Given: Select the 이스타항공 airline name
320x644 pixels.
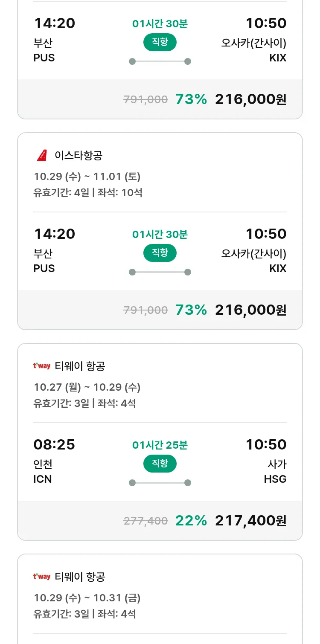Looking at the screenshot, I should [79, 156].
